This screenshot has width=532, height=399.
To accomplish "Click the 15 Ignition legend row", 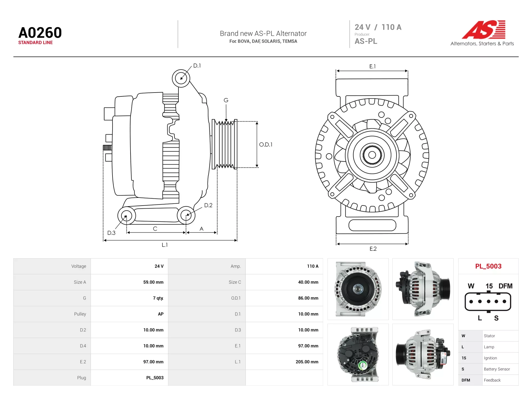I will pyautogui.click(x=488, y=358).
